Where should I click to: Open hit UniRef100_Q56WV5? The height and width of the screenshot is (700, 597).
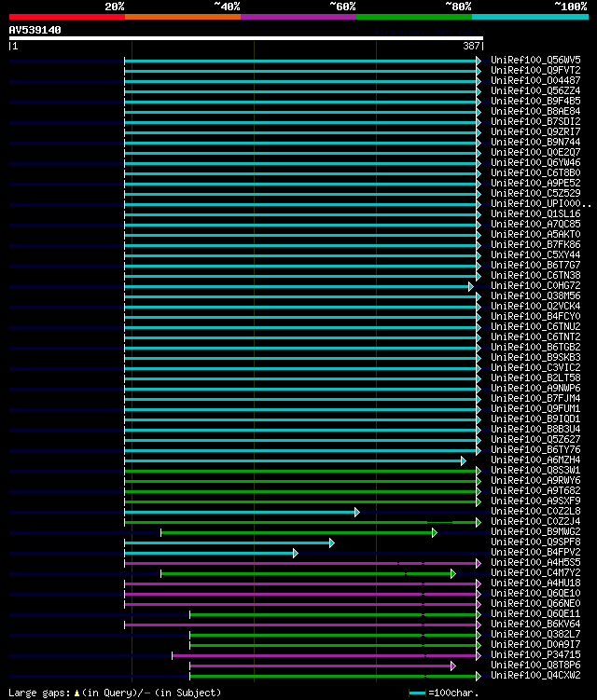(535, 60)
